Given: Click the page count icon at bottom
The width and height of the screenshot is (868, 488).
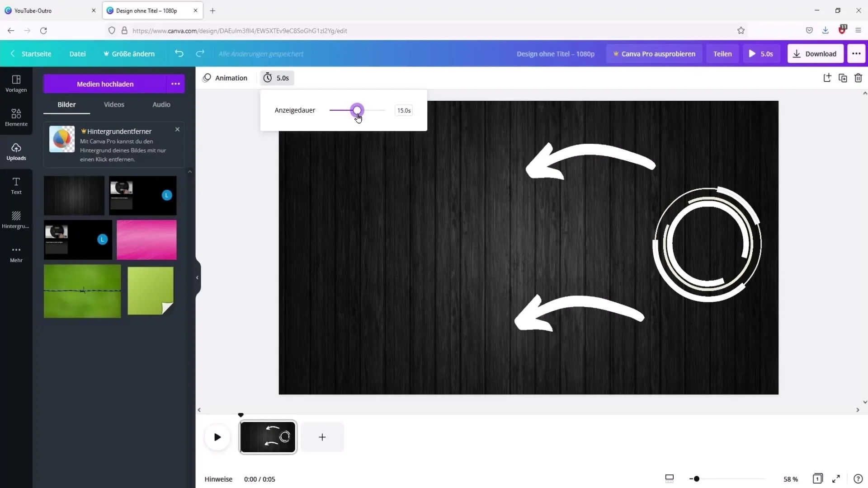Looking at the screenshot, I should (x=817, y=479).
